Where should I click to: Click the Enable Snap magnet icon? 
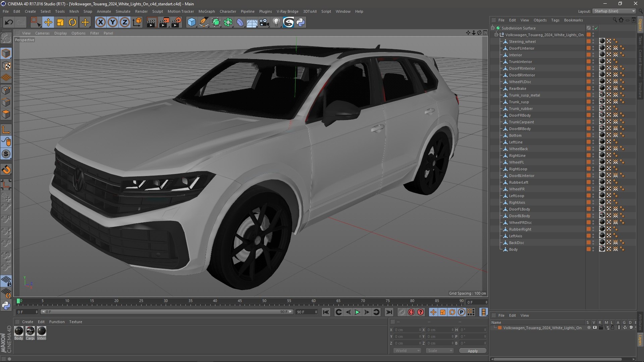pos(6,170)
